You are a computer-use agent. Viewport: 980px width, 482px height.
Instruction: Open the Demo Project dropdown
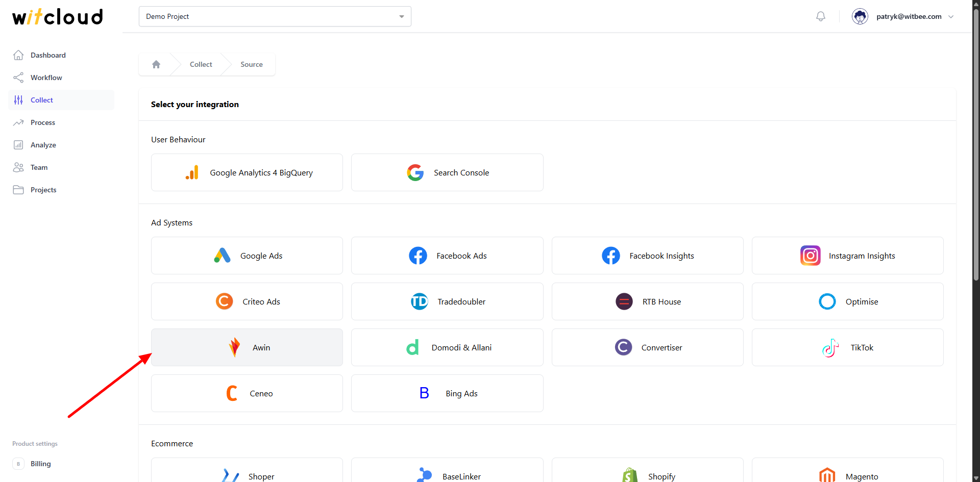[x=275, y=16]
